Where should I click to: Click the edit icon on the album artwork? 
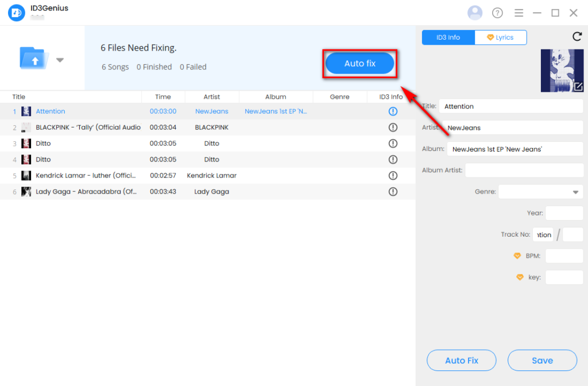click(579, 86)
